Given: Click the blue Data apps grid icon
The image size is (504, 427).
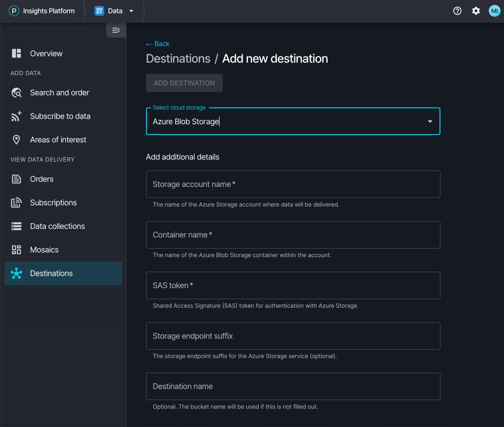Looking at the screenshot, I should pos(99,11).
